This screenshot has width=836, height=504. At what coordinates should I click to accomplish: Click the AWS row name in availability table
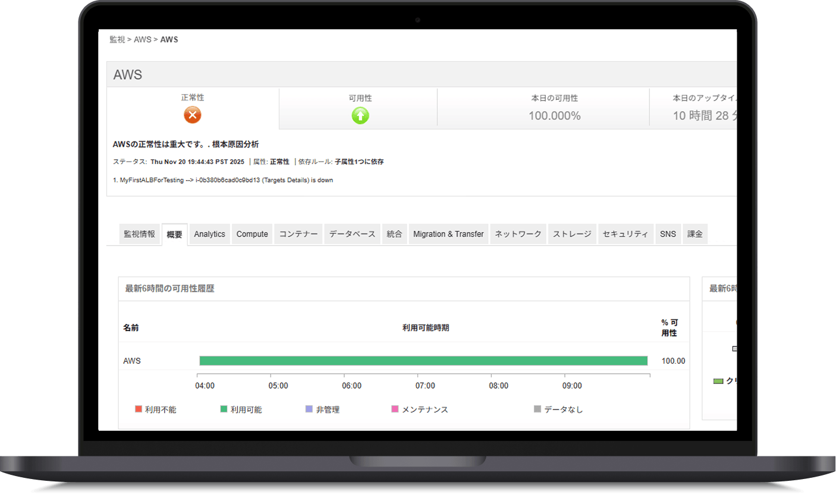coord(132,361)
